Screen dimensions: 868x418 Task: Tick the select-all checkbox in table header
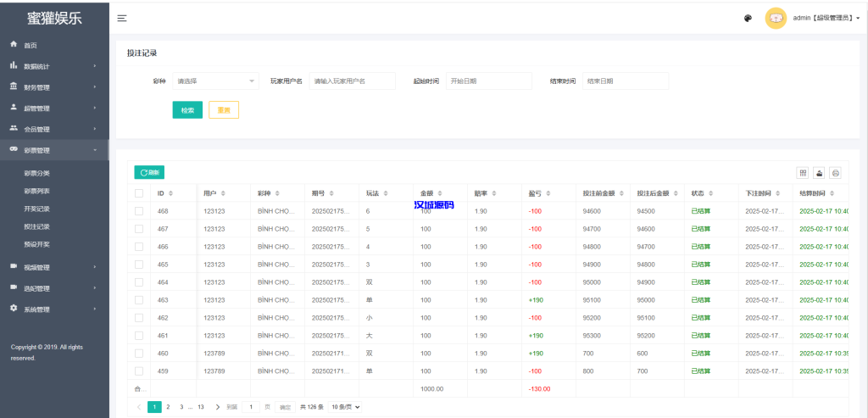[x=139, y=193]
